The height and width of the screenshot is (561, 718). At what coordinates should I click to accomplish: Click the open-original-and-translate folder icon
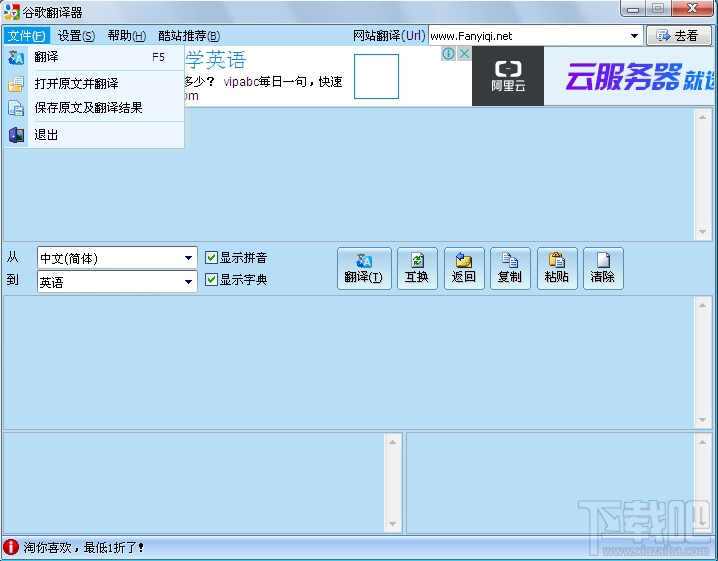[x=16, y=84]
